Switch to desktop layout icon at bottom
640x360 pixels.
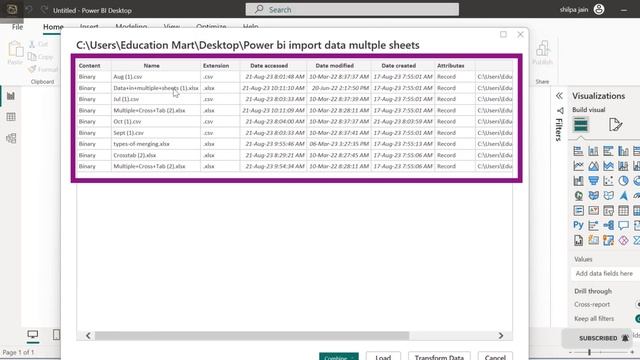tap(33, 335)
